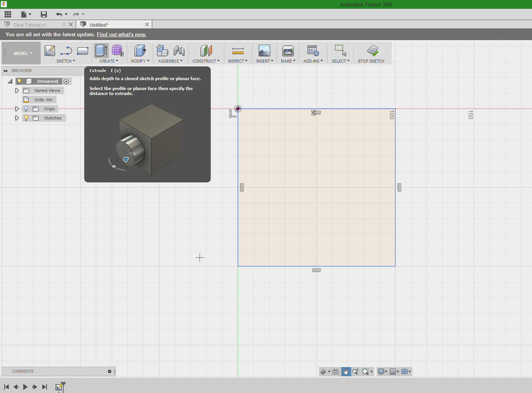
Task: Click the Find out what's new link
Action: [121, 34]
